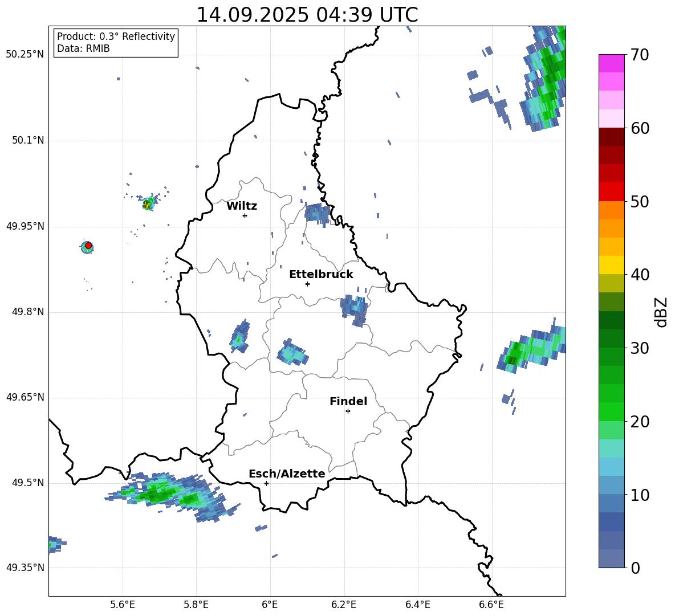
Task: Click the 'Data: RMIB' label
Action: [83, 48]
